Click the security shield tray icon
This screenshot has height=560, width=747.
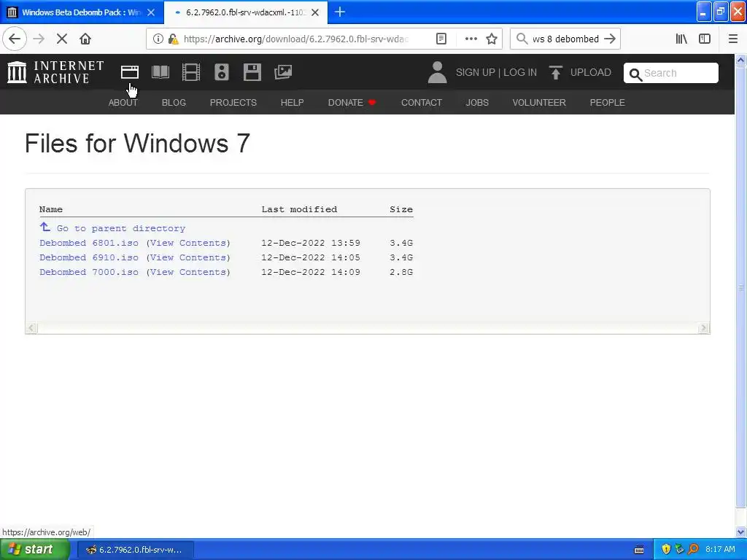point(665,549)
